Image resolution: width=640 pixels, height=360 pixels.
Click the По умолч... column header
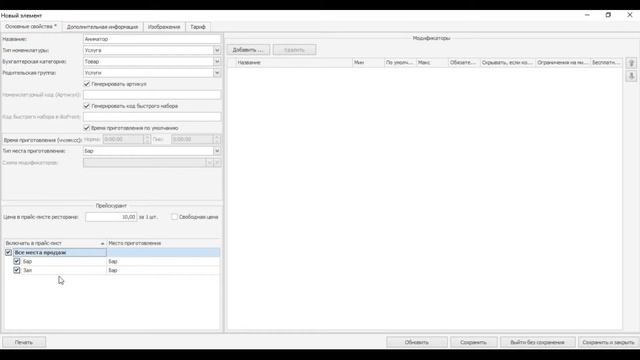(400, 62)
